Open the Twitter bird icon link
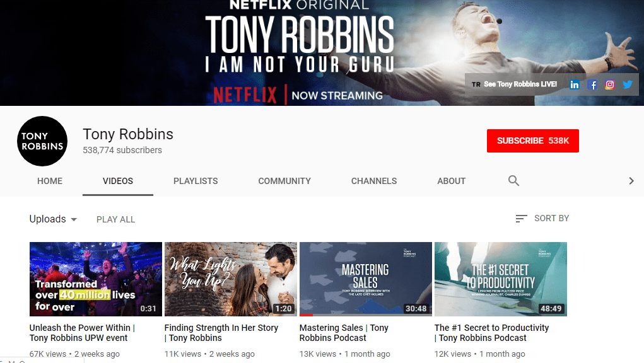644x363 pixels. pyautogui.click(x=627, y=84)
